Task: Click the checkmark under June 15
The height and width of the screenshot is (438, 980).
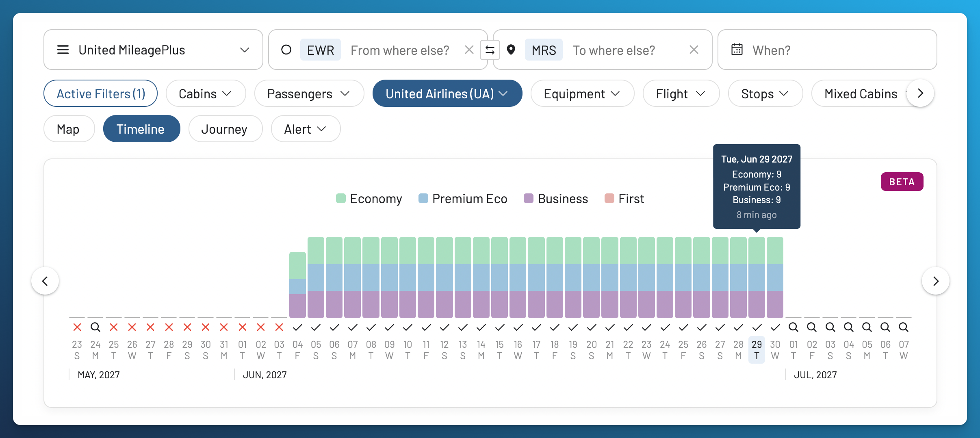Action: pyautogui.click(x=499, y=327)
